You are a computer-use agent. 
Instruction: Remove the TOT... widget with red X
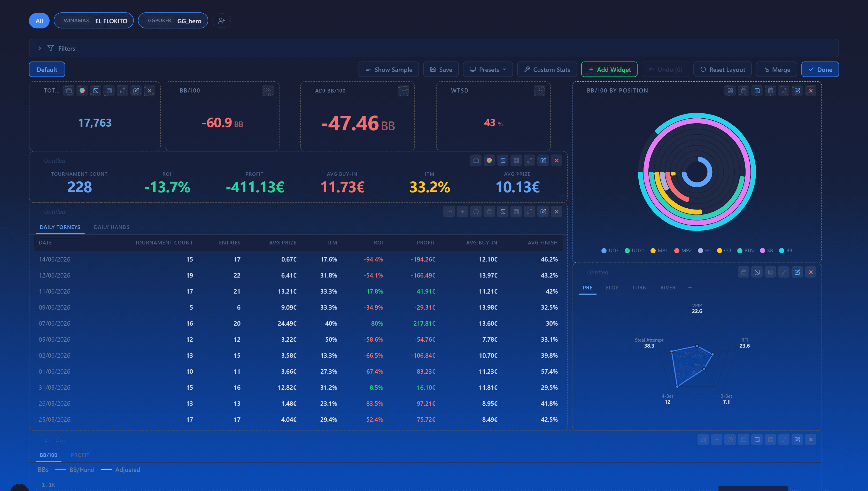(x=150, y=91)
